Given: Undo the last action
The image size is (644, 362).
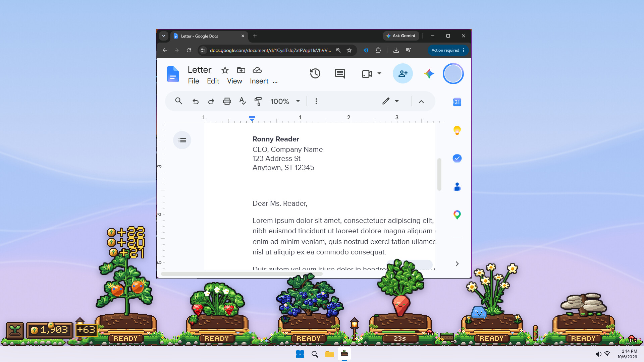Looking at the screenshot, I should coord(196,101).
